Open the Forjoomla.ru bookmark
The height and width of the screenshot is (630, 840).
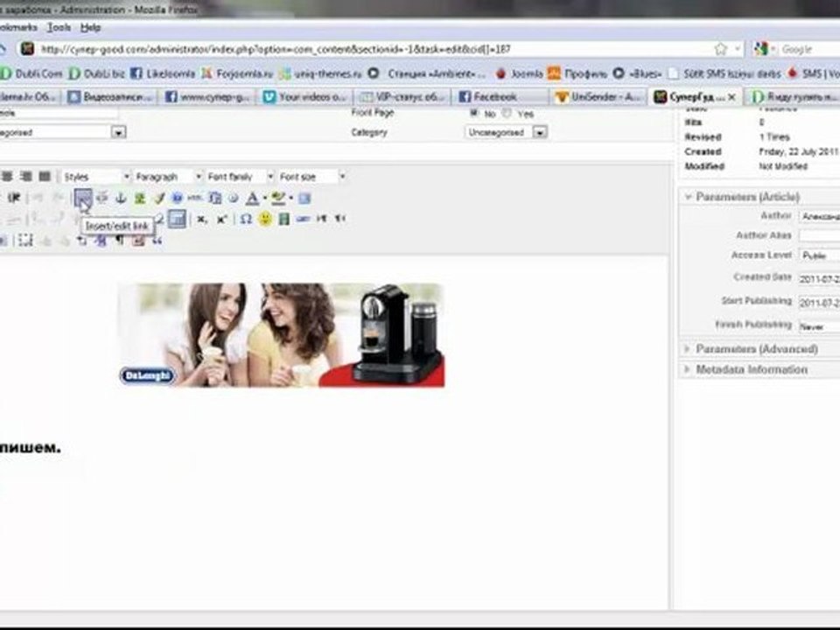tap(237, 73)
